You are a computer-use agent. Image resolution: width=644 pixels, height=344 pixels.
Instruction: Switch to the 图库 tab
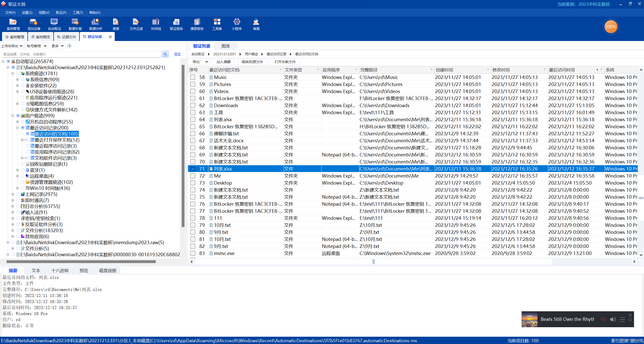(x=225, y=46)
